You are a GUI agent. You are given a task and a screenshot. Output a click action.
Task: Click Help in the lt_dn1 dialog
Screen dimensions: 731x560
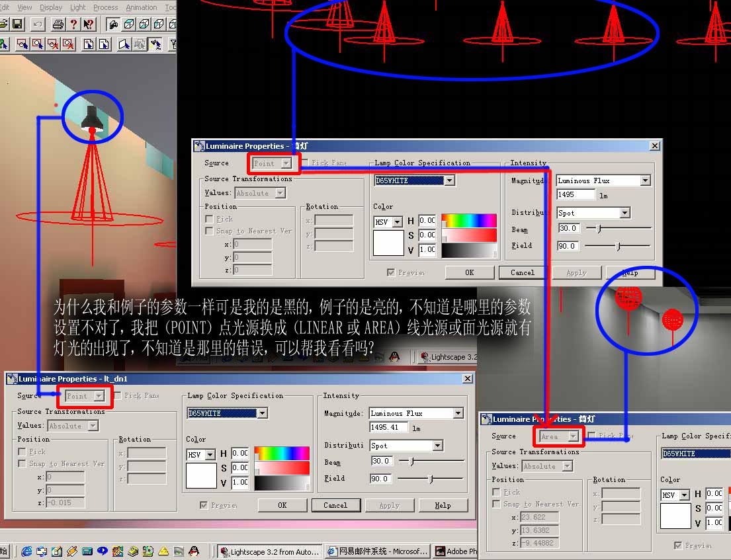click(443, 505)
